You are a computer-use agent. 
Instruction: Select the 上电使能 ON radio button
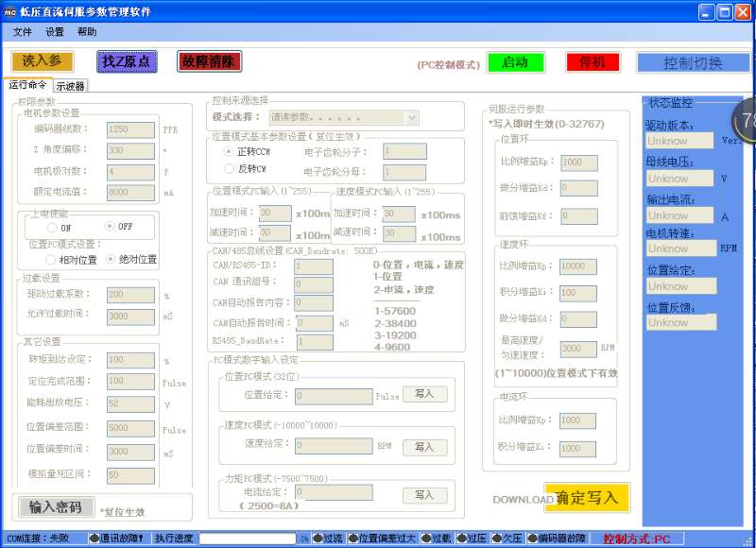click(52, 227)
